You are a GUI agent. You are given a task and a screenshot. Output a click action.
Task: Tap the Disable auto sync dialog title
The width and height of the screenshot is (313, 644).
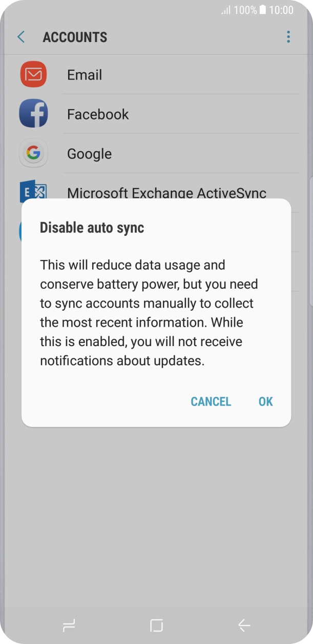pyautogui.click(x=92, y=227)
